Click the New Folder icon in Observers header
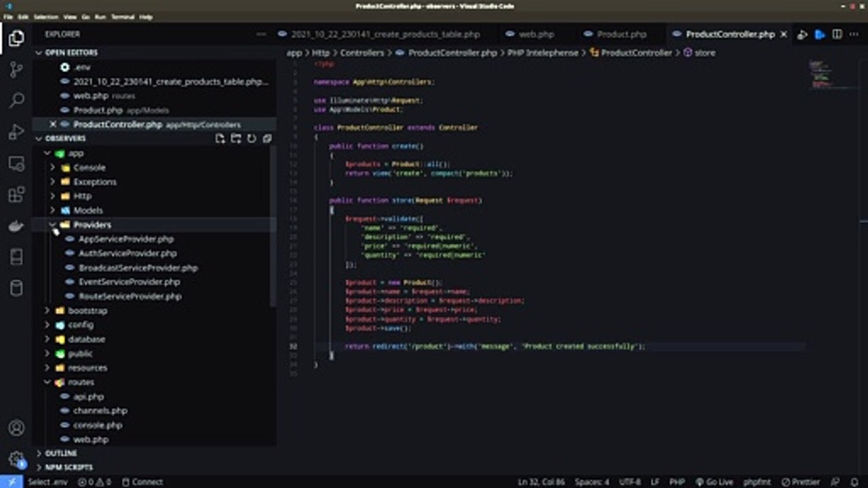868x488 pixels. tap(235, 138)
